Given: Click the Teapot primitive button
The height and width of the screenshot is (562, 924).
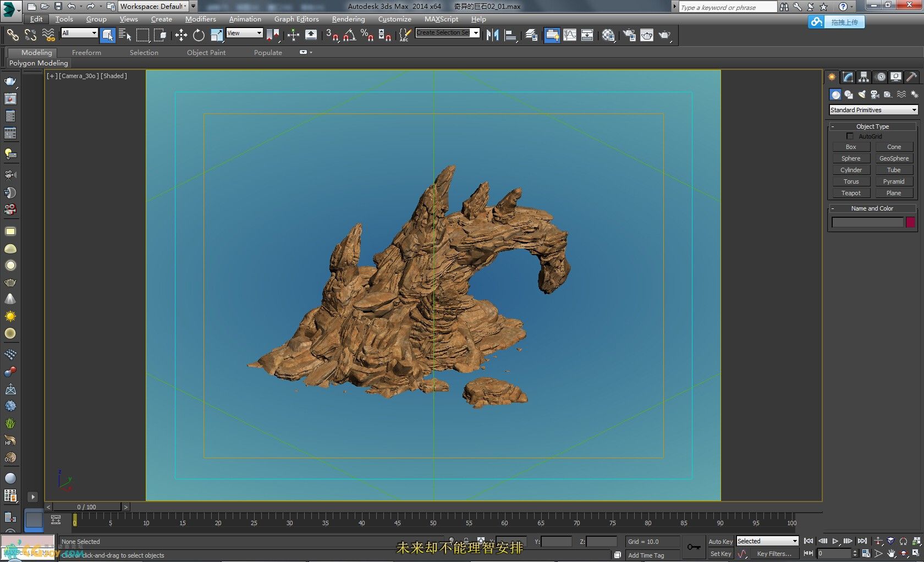Looking at the screenshot, I should point(851,193).
